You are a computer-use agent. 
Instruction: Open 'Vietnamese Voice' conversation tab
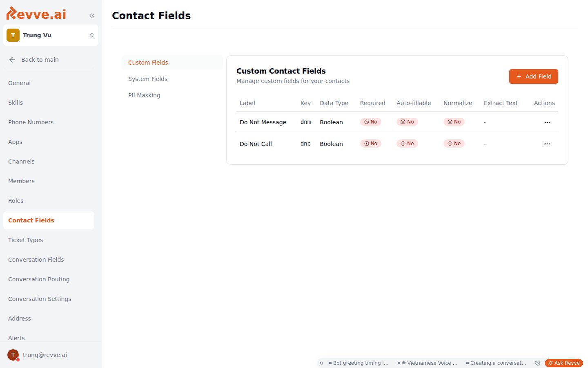[x=428, y=363]
